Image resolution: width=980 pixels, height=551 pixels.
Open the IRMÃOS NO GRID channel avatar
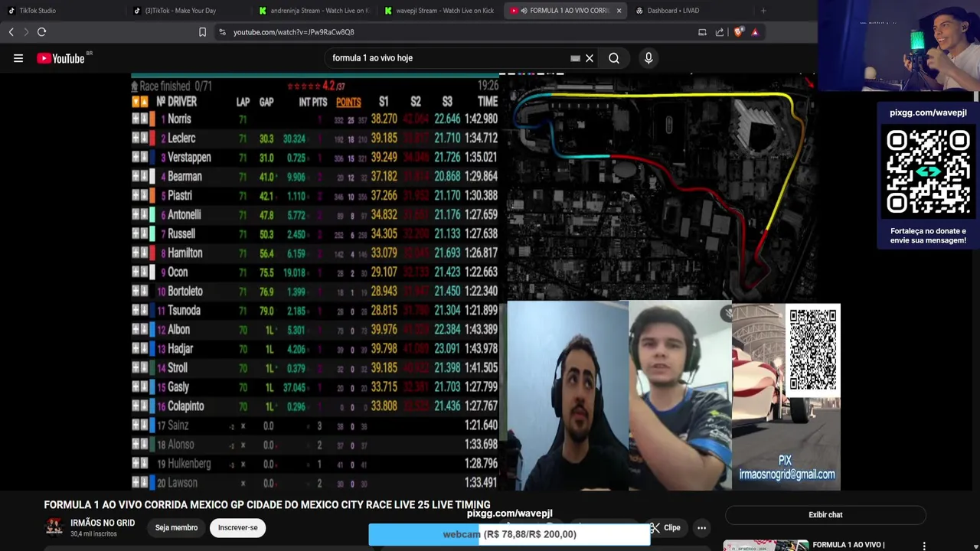(x=54, y=527)
